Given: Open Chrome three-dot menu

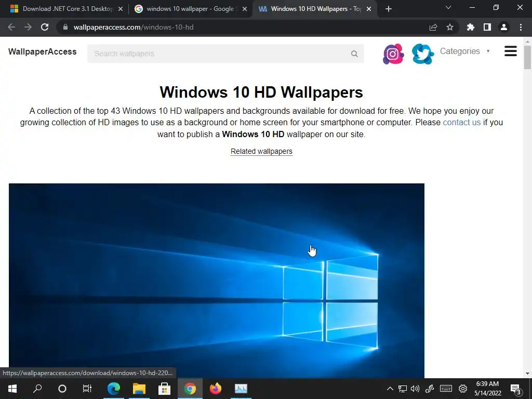Looking at the screenshot, I should click(x=521, y=27).
